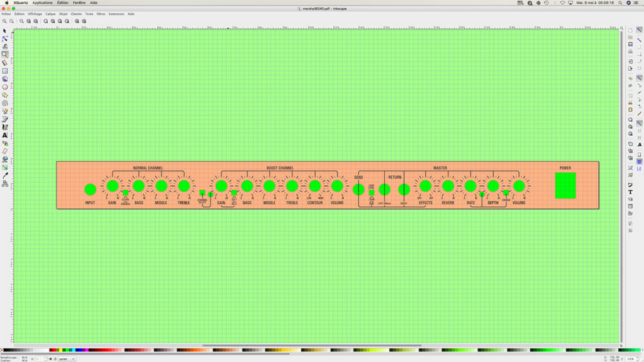Screen dimensions: 644x362
Task: Click the opacity field in status bar
Action: [x=40, y=359]
